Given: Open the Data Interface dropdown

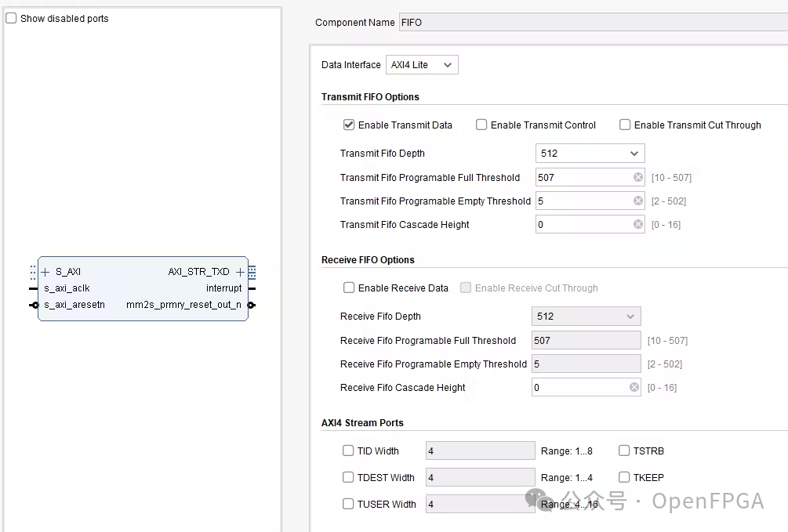Looking at the screenshot, I should point(422,65).
